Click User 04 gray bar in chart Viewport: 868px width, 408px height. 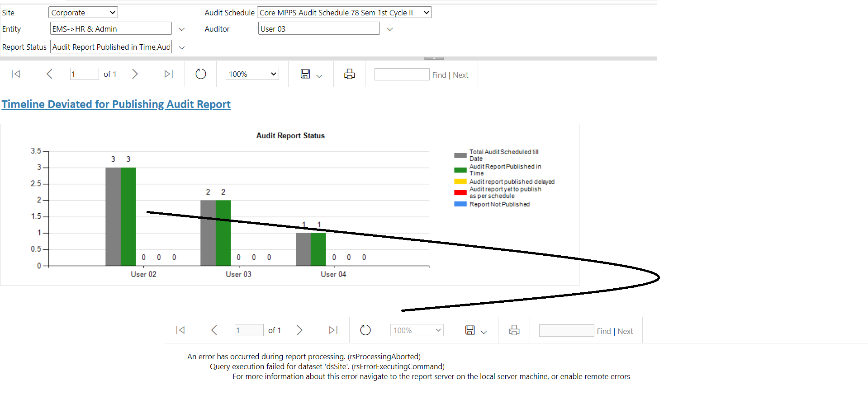coord(304,249)
